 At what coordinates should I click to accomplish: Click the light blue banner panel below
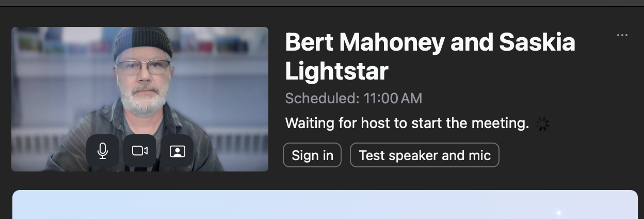[325, 205]
